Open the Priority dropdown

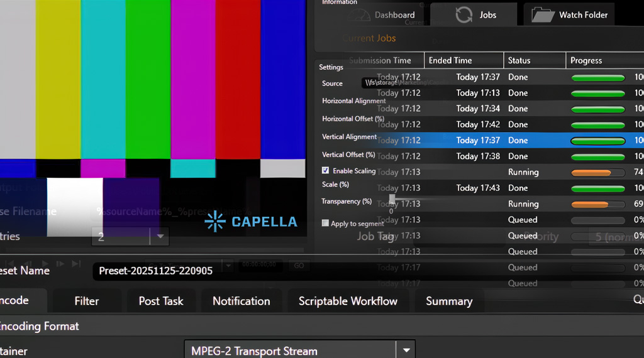tap(616, 237)
